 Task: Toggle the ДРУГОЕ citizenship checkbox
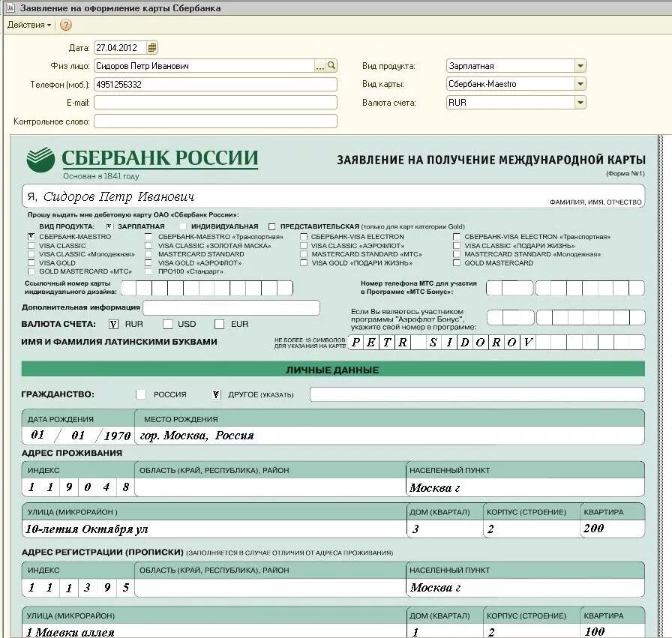[216, 394]
